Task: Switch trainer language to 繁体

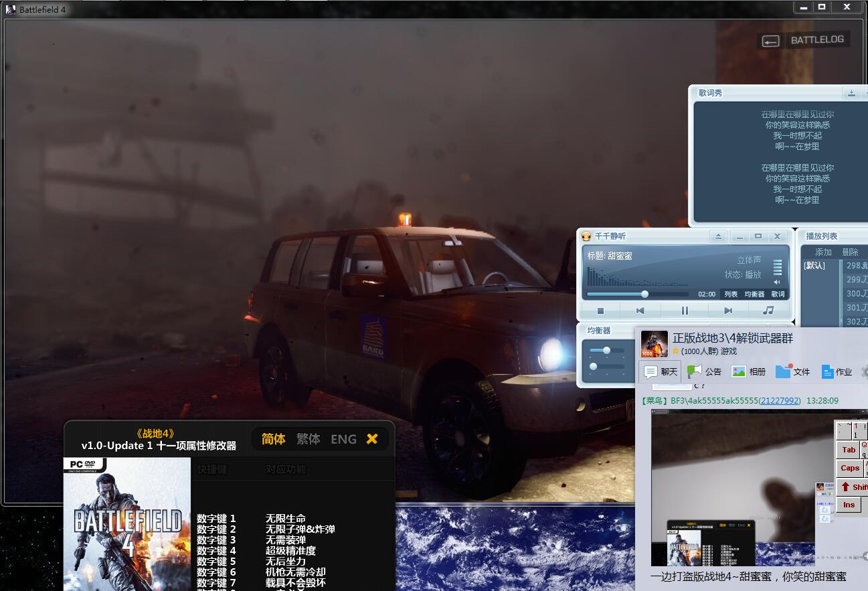Action: point(308,439)
